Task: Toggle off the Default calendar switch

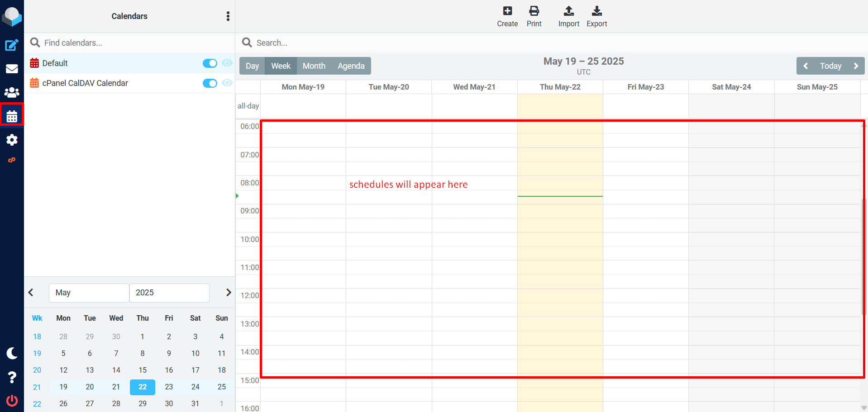Action: (x=210, y=63)
